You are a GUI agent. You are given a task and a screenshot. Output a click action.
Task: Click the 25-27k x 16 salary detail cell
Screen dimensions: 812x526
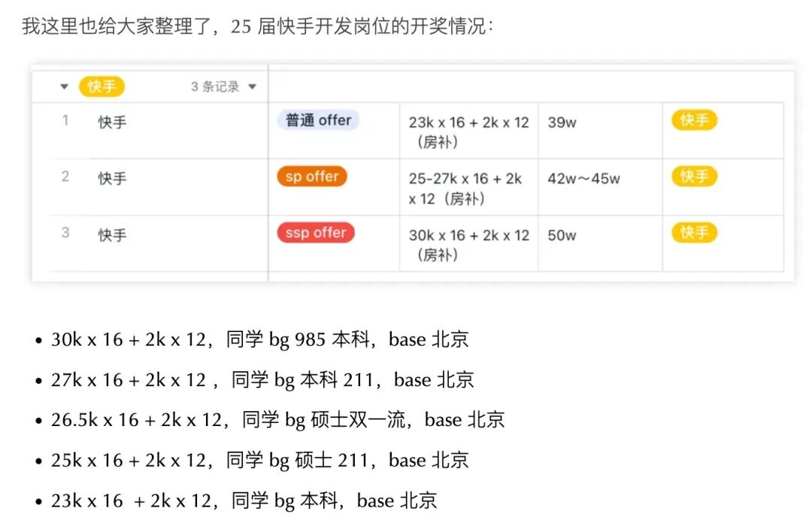pos(465,188)
